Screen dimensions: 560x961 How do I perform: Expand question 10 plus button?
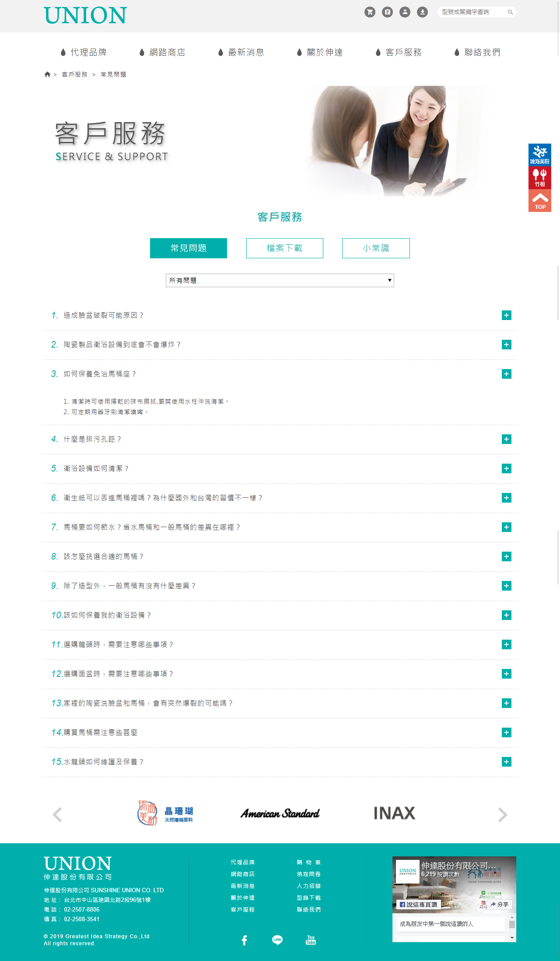pyautogui.click(x=507, y=615)
